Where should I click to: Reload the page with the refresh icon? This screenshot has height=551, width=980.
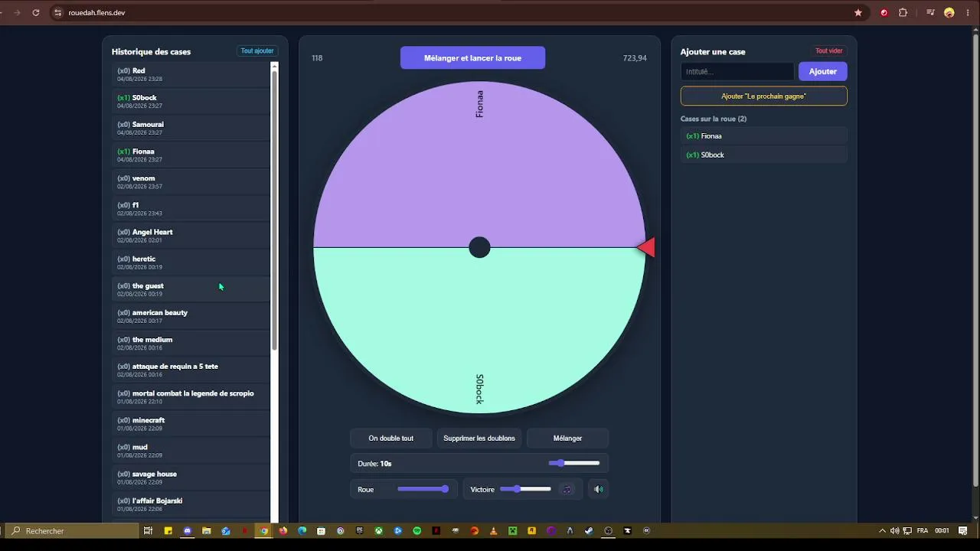[36, 13]
